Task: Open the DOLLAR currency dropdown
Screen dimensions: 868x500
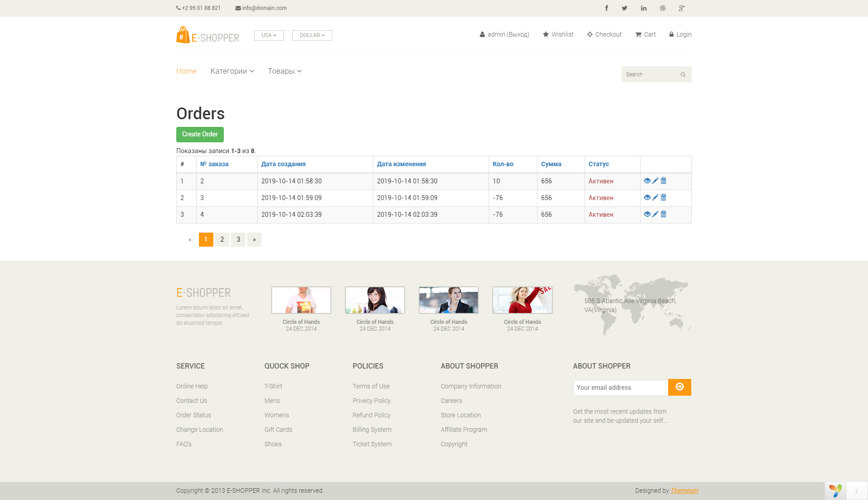Action: click(x=312, y=35)
